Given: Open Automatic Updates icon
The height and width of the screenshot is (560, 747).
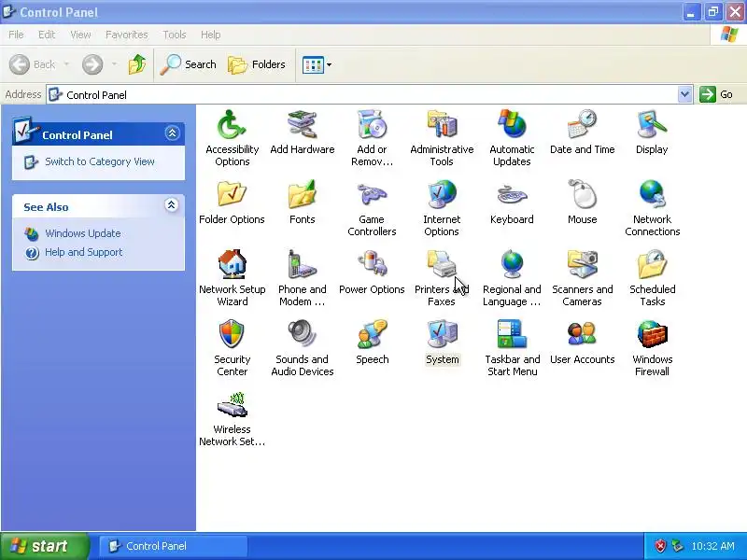Looking at the screenshot, I should (x=512, y=138).
